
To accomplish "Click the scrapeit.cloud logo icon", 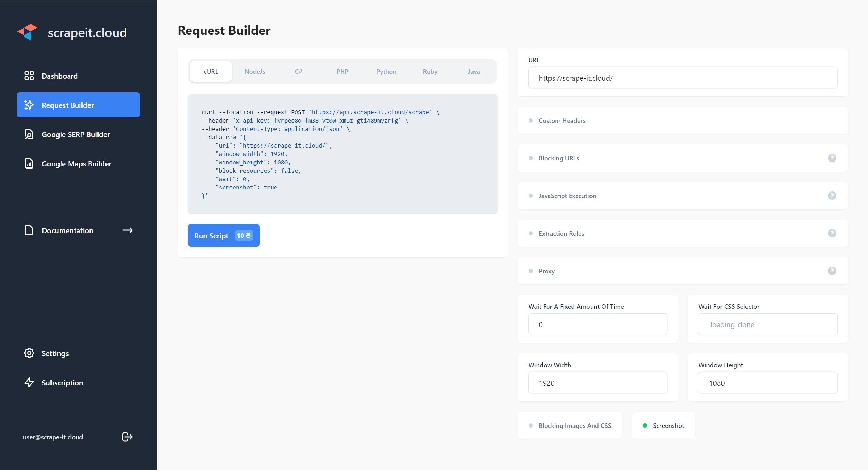I will pyautogui.click(x=27, y=32).
